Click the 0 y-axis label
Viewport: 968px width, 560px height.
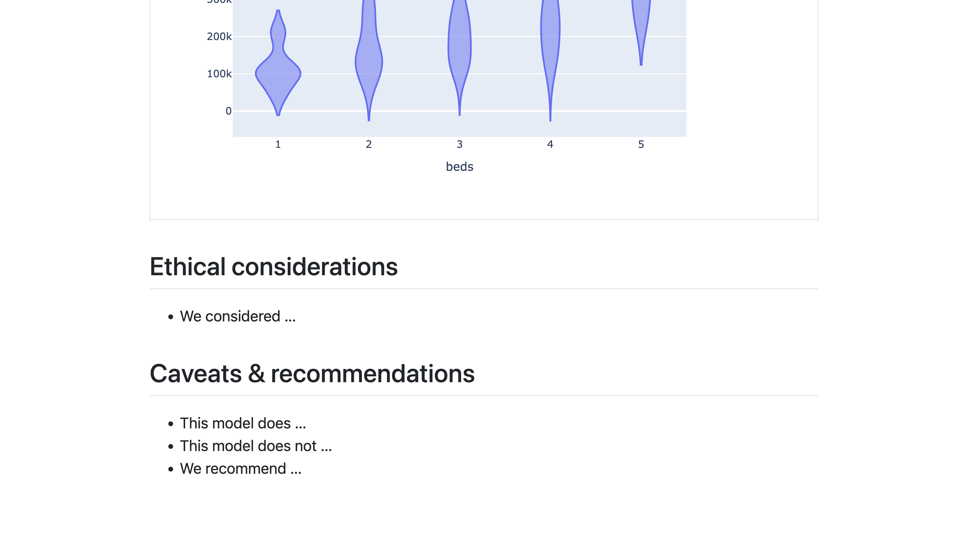(229, 111)
